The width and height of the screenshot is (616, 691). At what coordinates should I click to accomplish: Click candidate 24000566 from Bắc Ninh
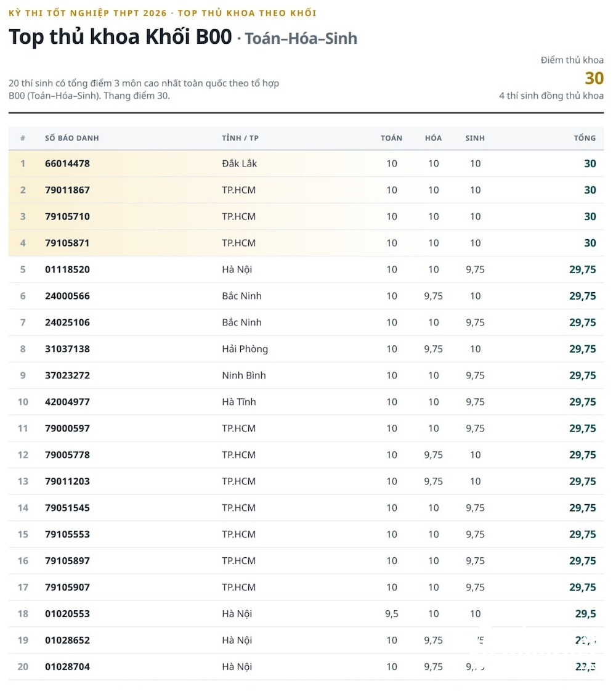[x=67, y=296]
